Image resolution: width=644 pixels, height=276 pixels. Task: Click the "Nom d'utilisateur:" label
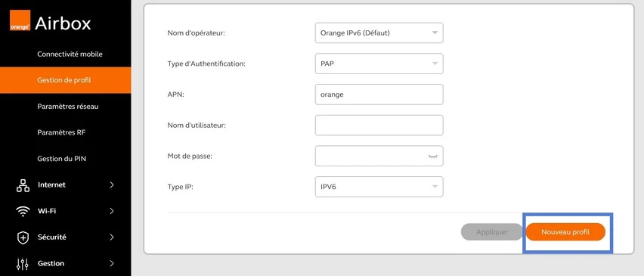tap(197, 126)
